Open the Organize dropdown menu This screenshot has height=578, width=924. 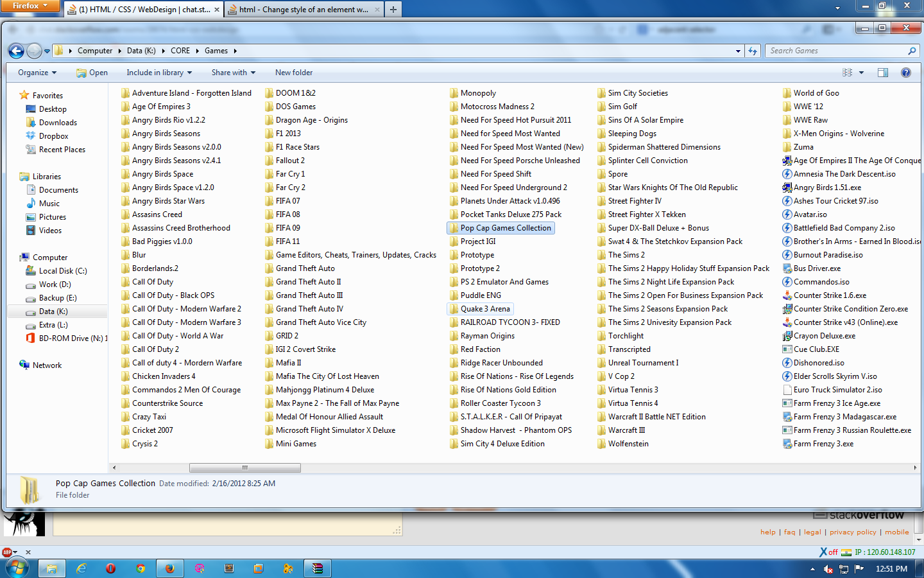37,73
